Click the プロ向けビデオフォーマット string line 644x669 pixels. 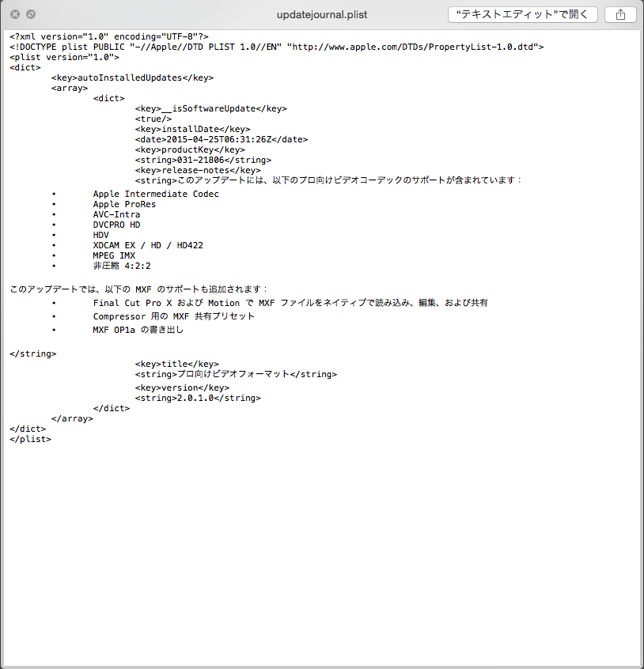click(x=236, y=374)
